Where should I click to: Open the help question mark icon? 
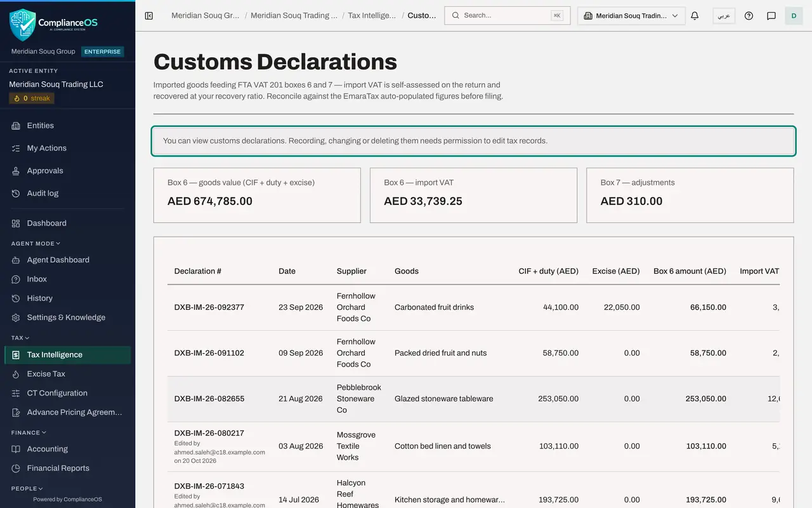click(749, 16)
